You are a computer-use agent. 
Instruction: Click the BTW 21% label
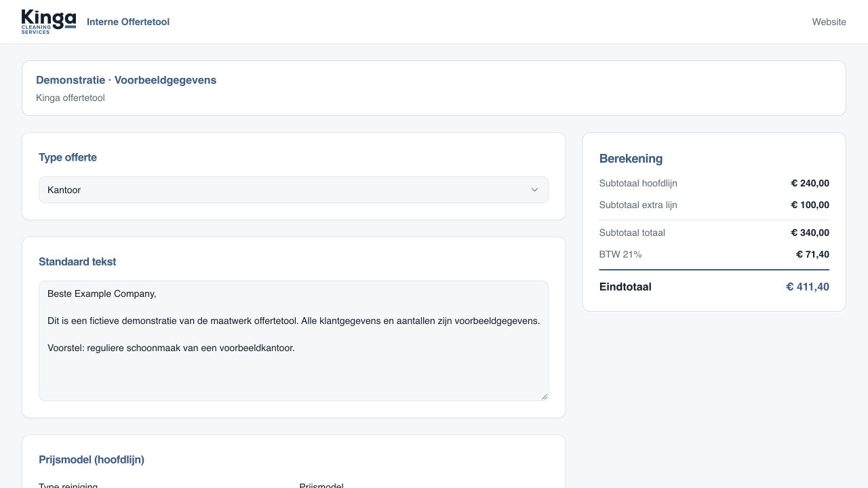pos(620,254)
